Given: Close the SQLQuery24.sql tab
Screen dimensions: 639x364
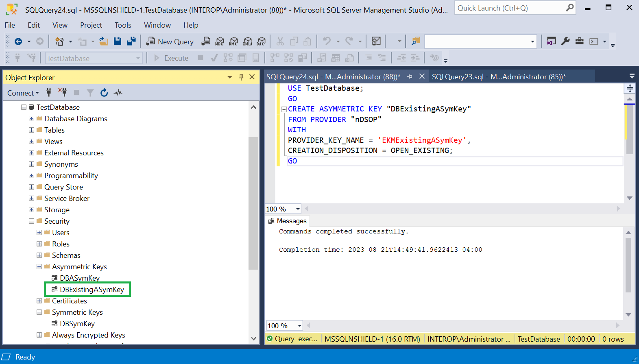Looking at the screenshot, I should pos(422,76).
